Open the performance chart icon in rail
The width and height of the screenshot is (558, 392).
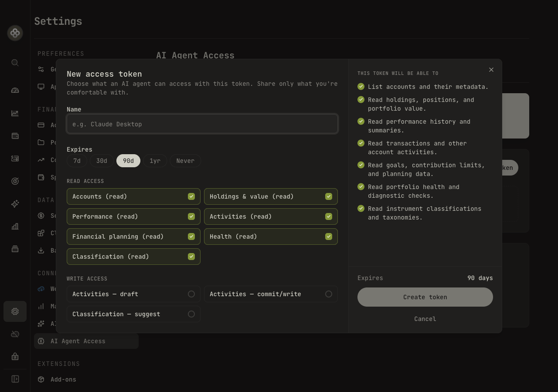click(15, 113)
